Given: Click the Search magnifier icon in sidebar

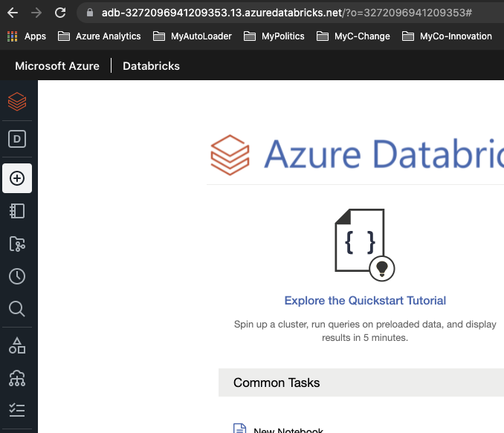Looking at the screenshot, I should 17,309.
